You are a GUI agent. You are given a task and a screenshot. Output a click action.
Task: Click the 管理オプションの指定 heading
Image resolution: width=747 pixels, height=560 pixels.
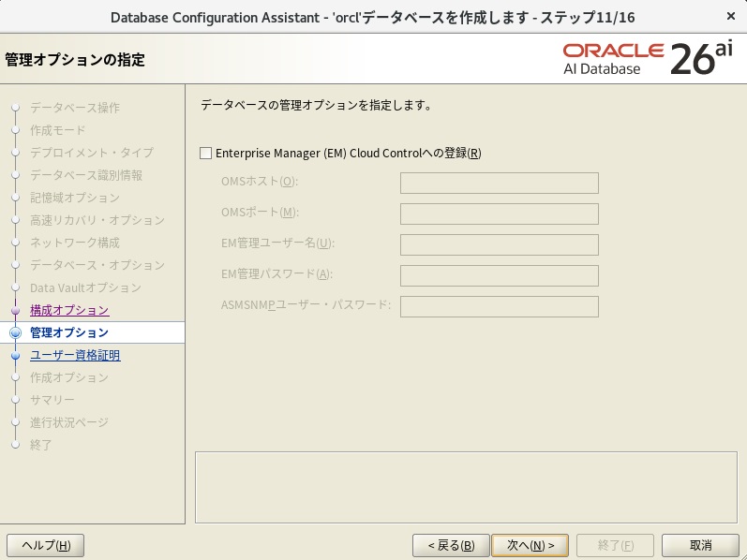pyautogui.click(x=75, y=60)
